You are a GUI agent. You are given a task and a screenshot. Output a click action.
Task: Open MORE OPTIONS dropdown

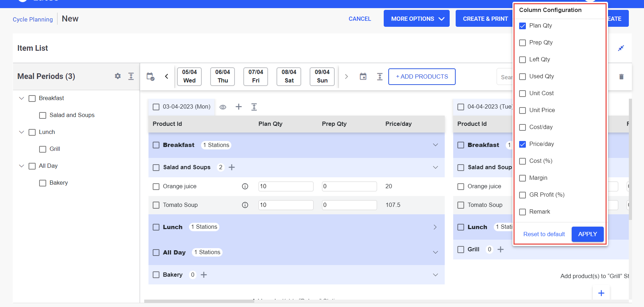(x=417, y=18)
